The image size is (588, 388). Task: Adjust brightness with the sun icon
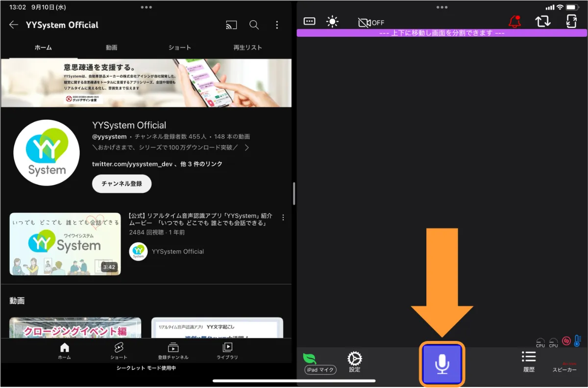[x=333, y=22]
